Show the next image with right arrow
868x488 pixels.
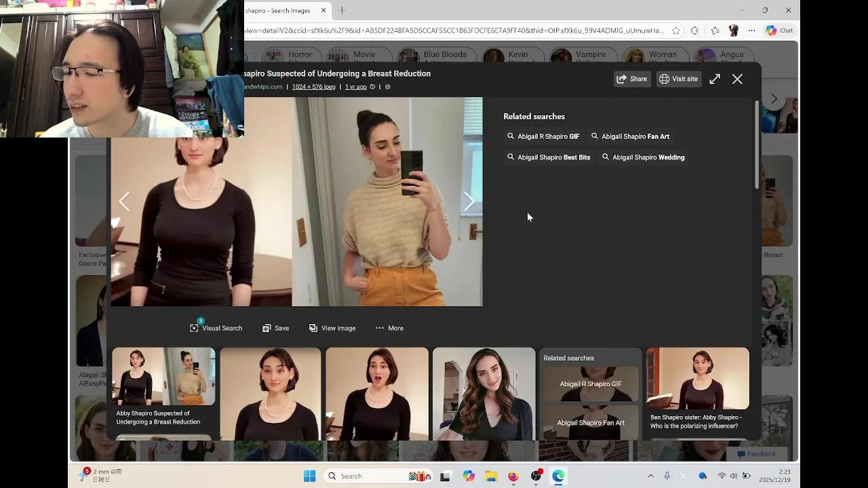click(x=469, y=201)
